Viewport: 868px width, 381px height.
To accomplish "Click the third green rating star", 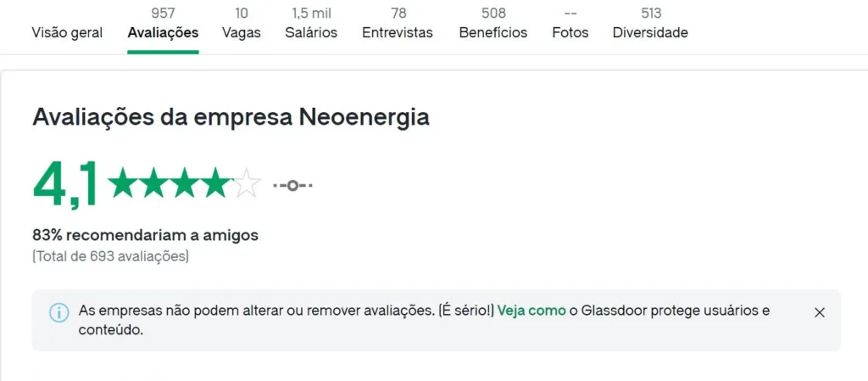I will [x=185, y=184].
